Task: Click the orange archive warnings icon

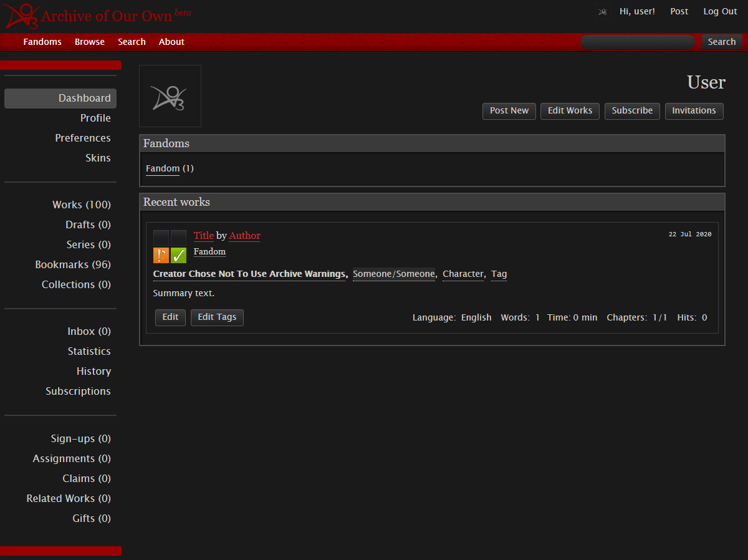Action: (x=160, y=256)
